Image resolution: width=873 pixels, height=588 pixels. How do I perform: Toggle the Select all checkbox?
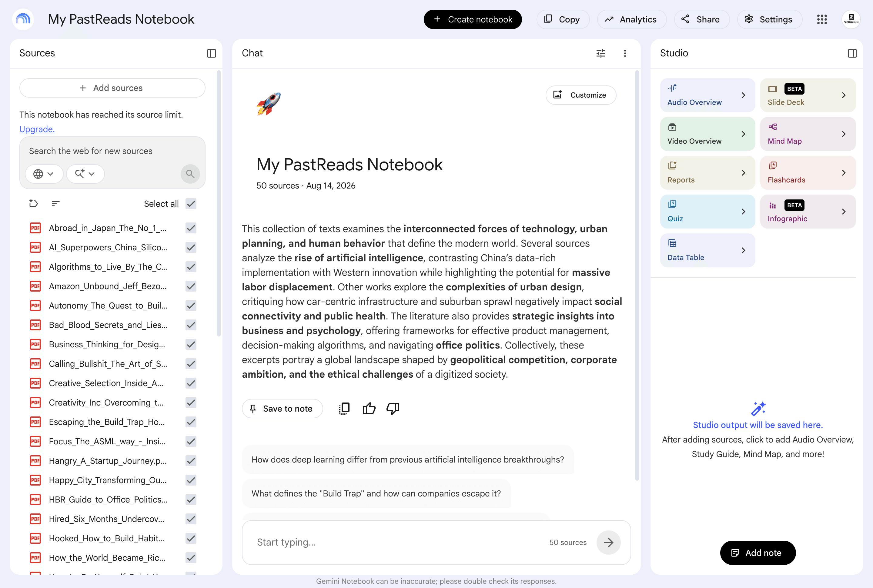(x=191, y=204)
